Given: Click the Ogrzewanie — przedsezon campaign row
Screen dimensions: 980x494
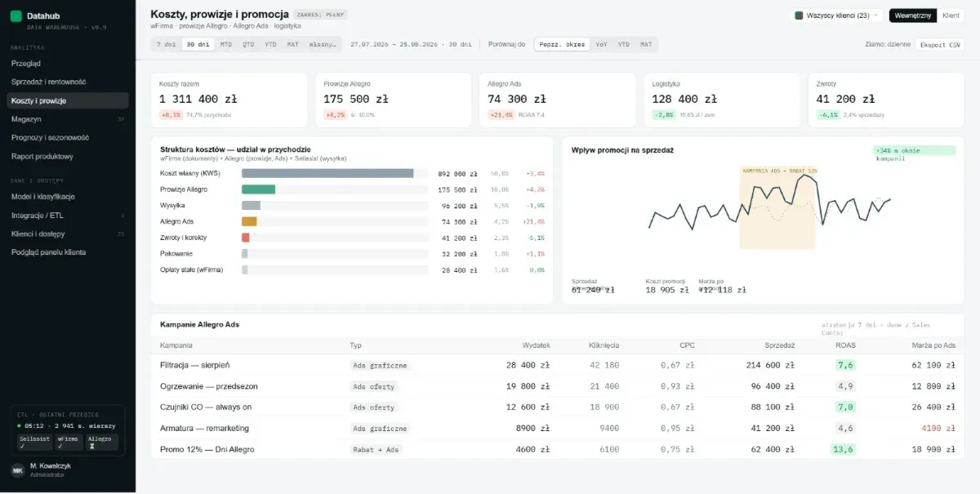Looking at the screenshot, I should pyautogui.click(x=557, y=386).
